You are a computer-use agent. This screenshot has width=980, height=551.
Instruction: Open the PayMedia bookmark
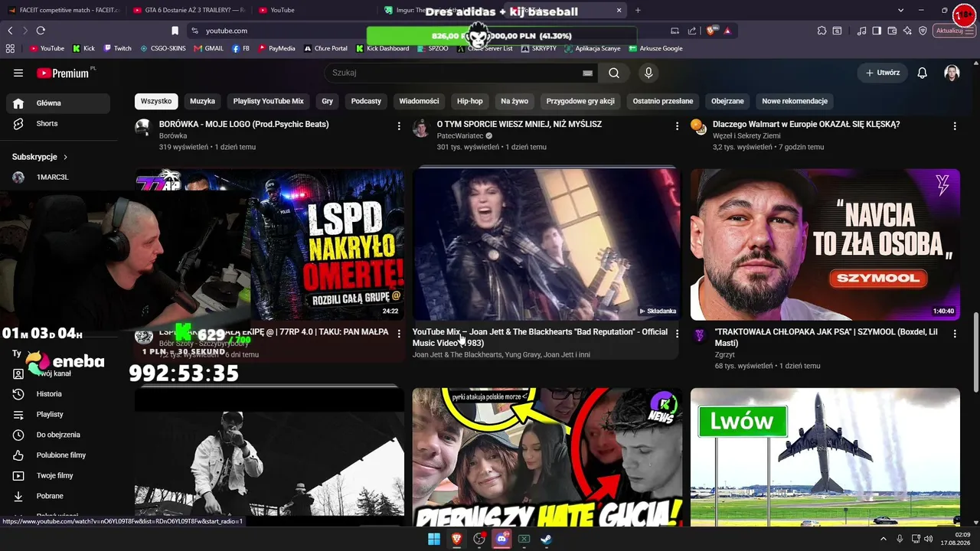276,48
